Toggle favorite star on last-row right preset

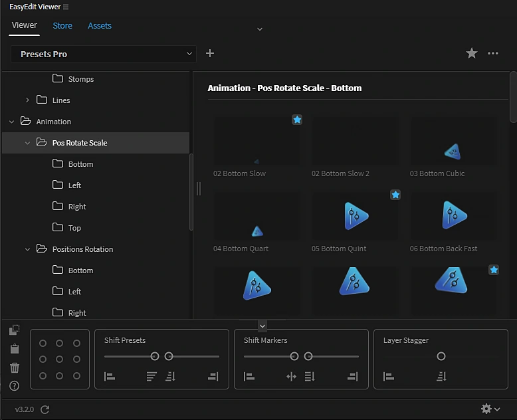[x=494, y=270]
